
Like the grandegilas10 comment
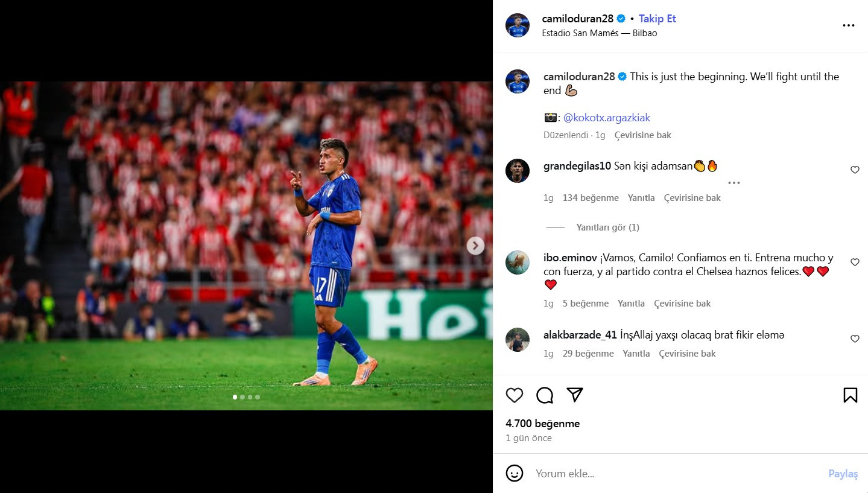click(x=855, y=170)
